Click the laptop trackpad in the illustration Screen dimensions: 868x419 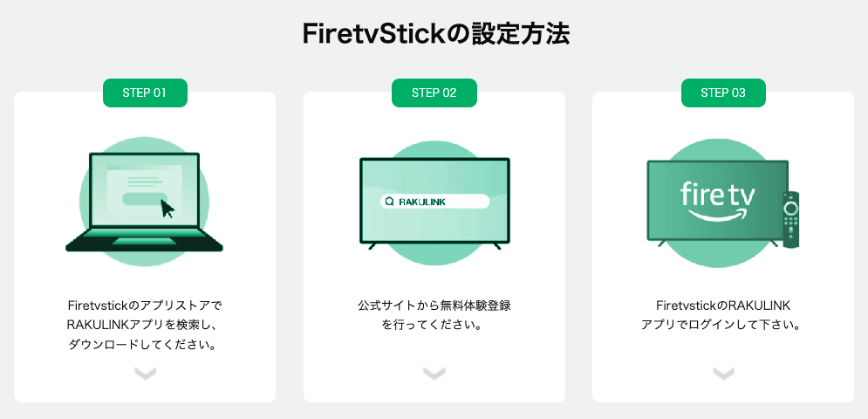[145, 240]
